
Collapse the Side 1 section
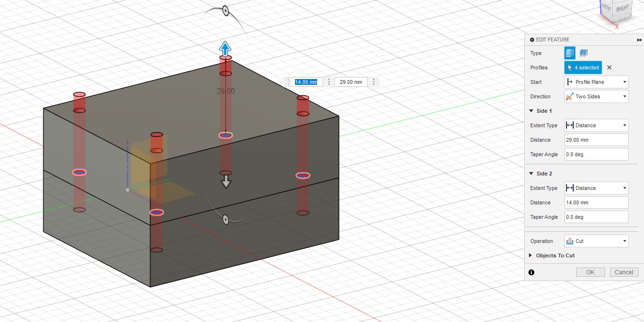click(531, 111)
